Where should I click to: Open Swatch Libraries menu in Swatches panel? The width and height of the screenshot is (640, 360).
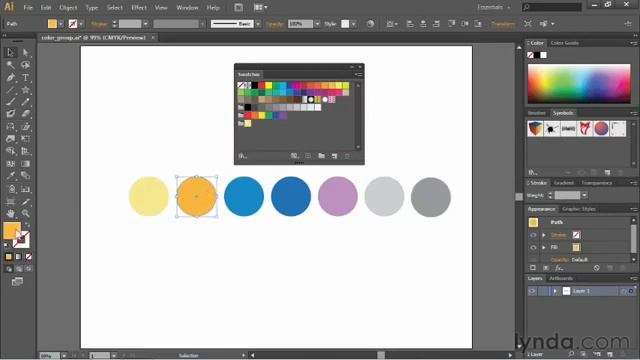242,156
